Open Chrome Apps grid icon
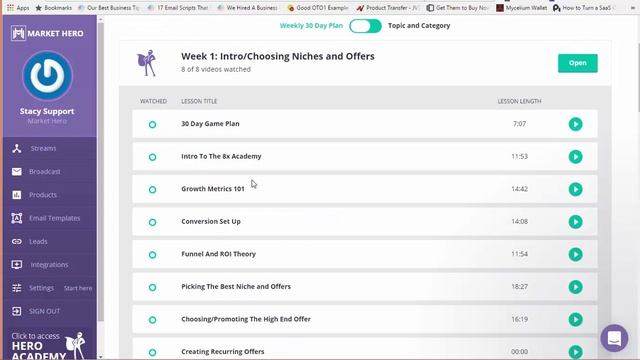 pyautogui.click(x=11, y=8)
